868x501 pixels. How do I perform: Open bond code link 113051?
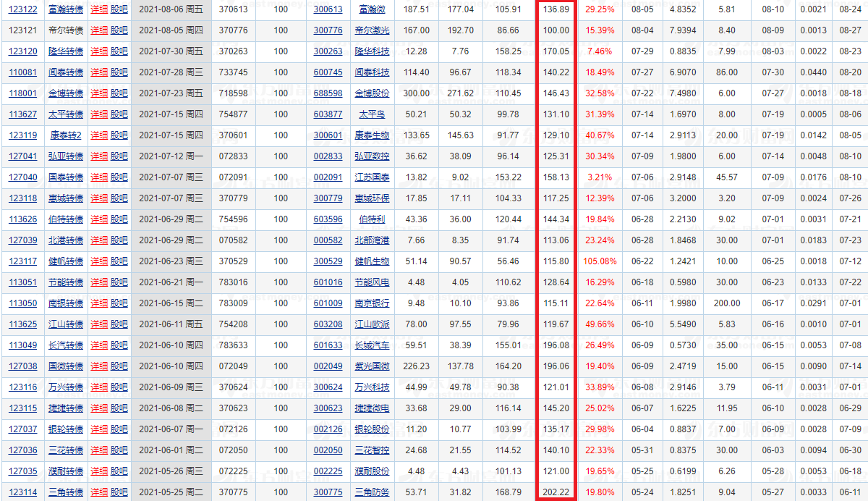[x=22, y=282]
